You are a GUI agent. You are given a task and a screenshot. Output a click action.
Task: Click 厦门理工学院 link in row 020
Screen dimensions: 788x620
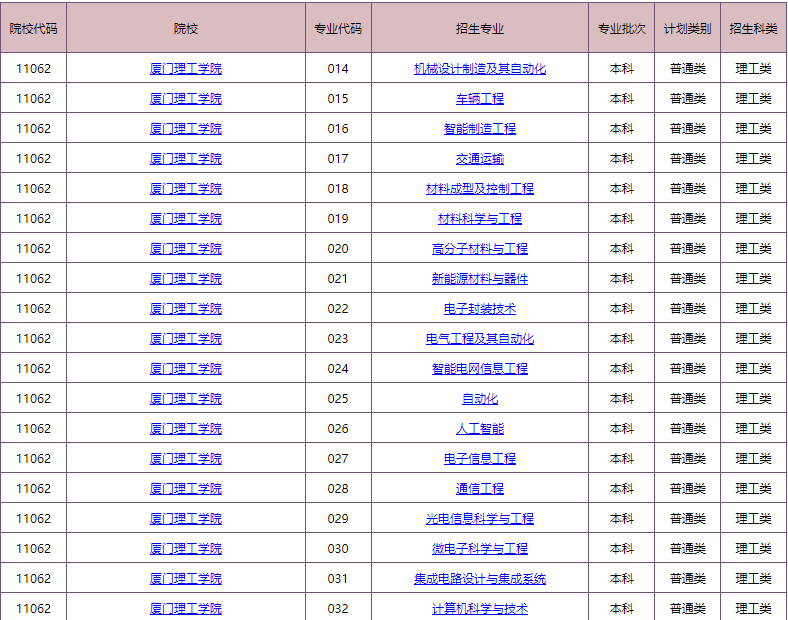click(185, 249)
